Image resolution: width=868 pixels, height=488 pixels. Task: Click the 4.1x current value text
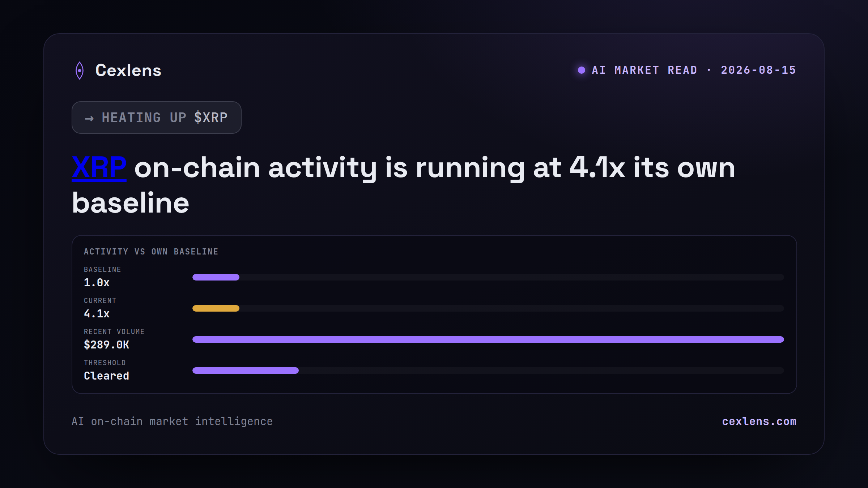(97, 314)
